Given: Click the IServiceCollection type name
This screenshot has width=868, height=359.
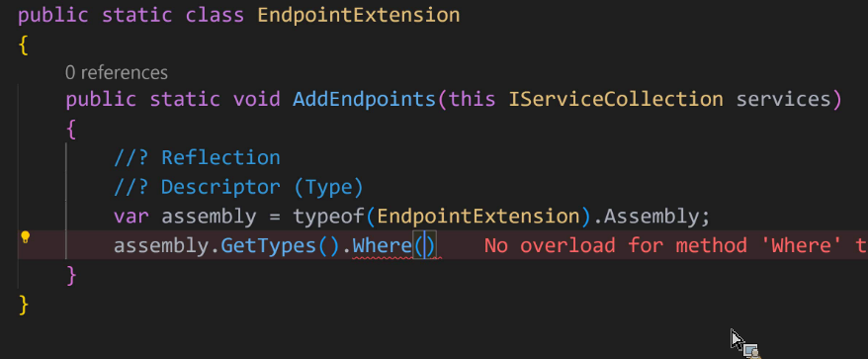Looking at the screenshot, I should tap(616, 100).
